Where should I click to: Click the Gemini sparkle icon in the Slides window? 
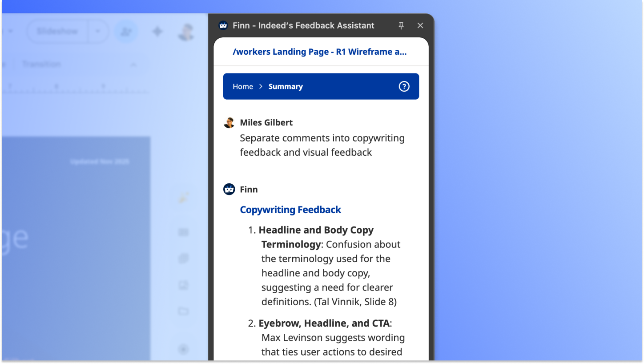point(157,32)
